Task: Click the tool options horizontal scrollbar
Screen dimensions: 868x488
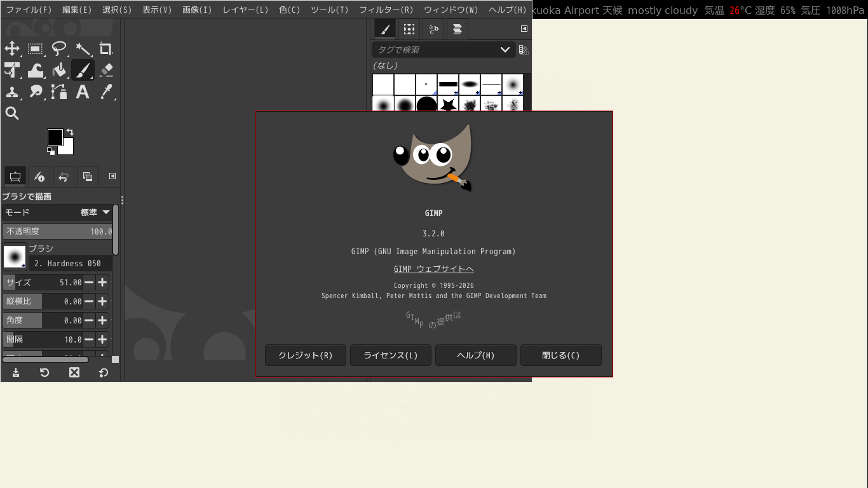Action: pos(46,360)
